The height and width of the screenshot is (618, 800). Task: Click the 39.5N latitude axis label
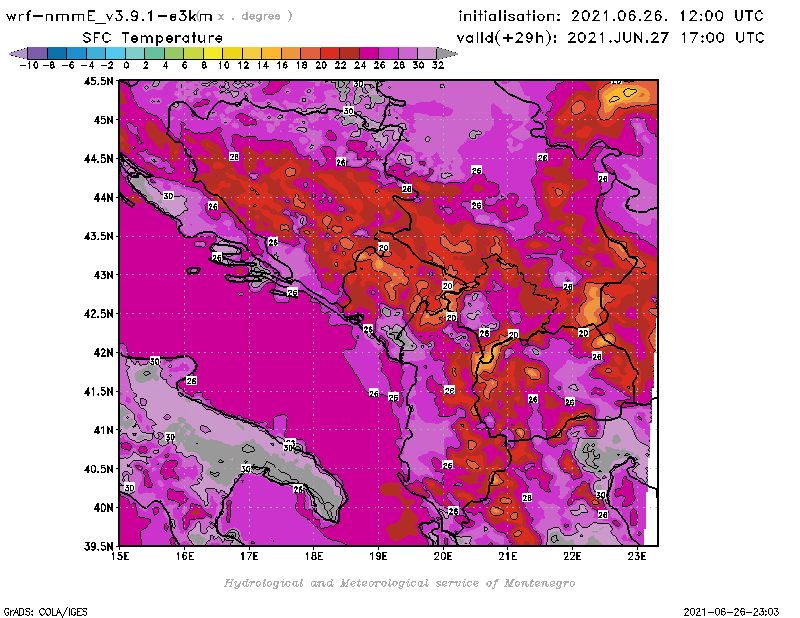pos(98,547)
